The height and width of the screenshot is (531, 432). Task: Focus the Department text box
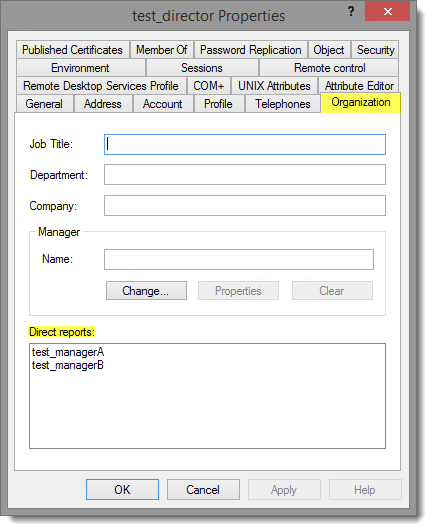tap(245, 175)
